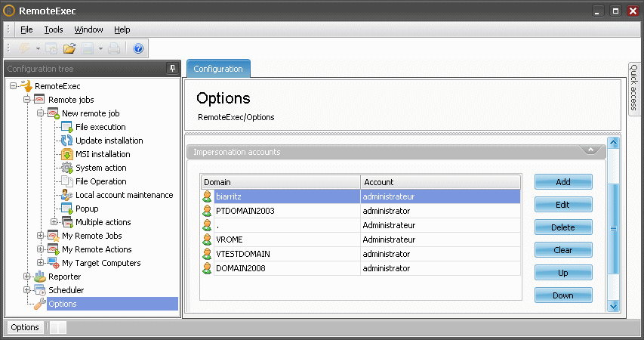The width and height of the screenshot is (644, 340).
Task: Click the Delete account button
Action: [x=563, y=227]
